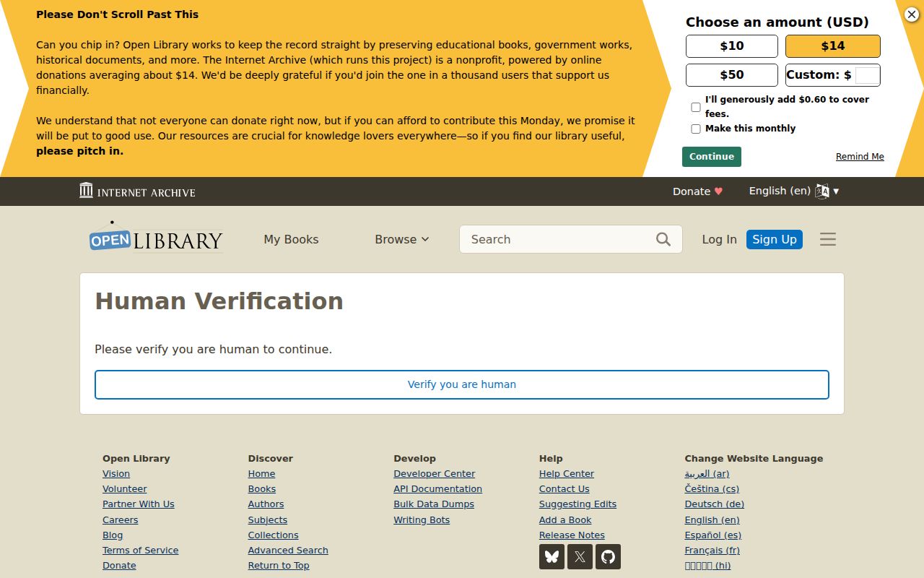Click the custom amount input box

coord(867,74)
